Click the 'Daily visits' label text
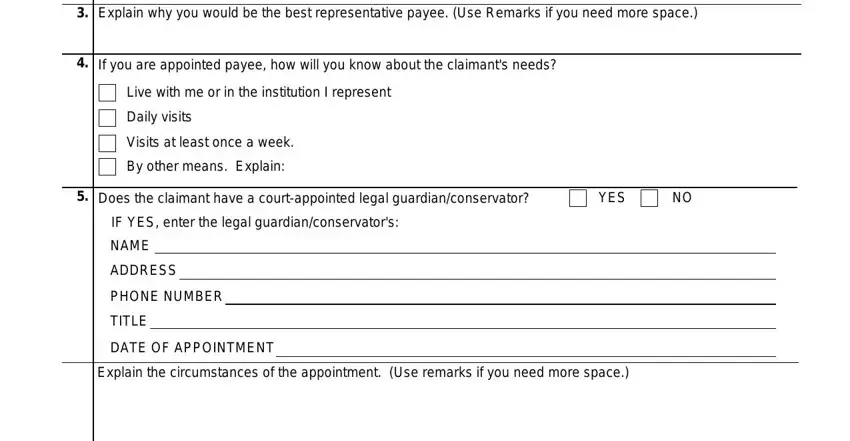 pos(159,117)
